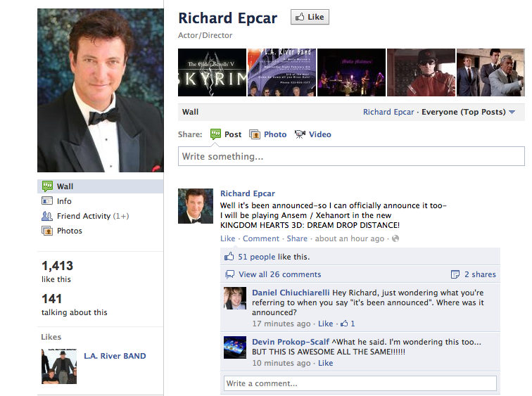Open Friend Activity (1+) in the sidebar
532x396 pixels.
93,216
